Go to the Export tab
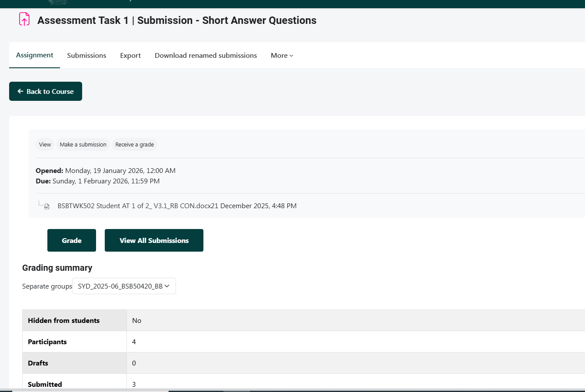This screenshot has height=392, width=585. click(130, 56)
